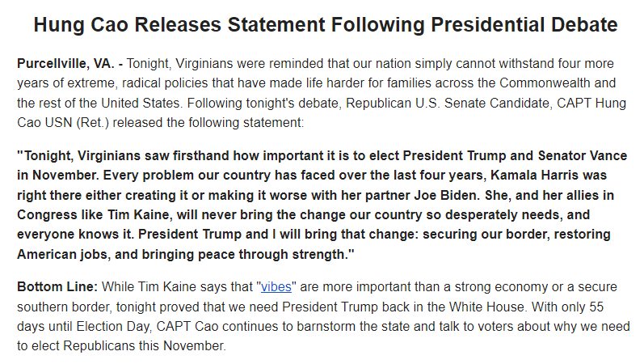644x364 pixels.
Task: Click the bold "Bottom Line:" label
Action: pyautogui.click(x=54, y=287)
